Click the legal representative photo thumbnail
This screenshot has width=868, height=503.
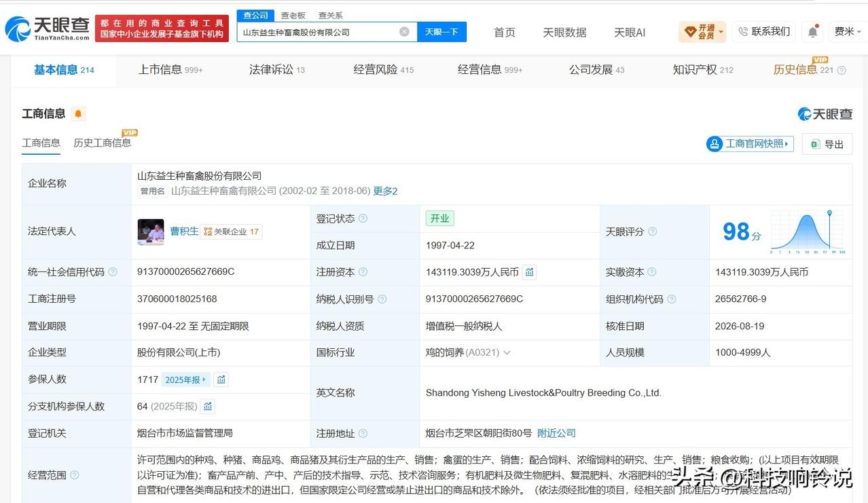click(150, 231)
